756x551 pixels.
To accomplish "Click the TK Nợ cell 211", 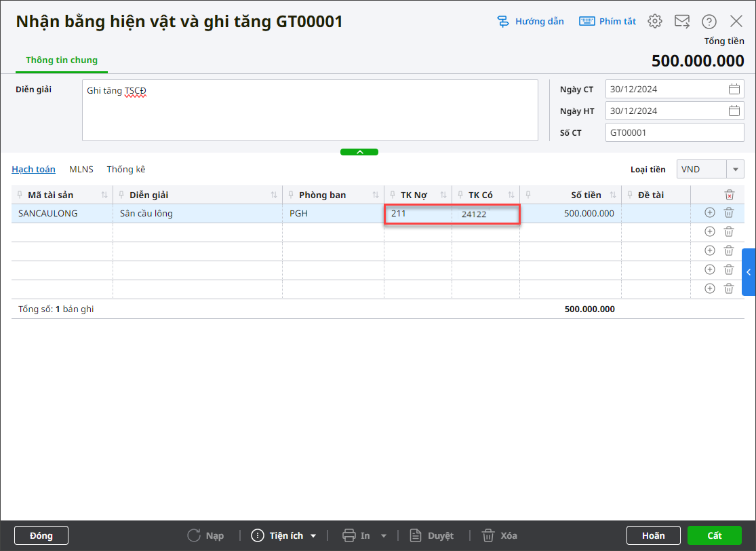I will [418, 214].
